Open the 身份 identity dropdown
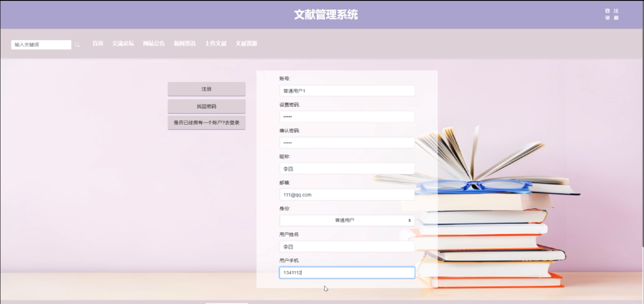Viewport: 644px width, 304px height. click(347, 220)
